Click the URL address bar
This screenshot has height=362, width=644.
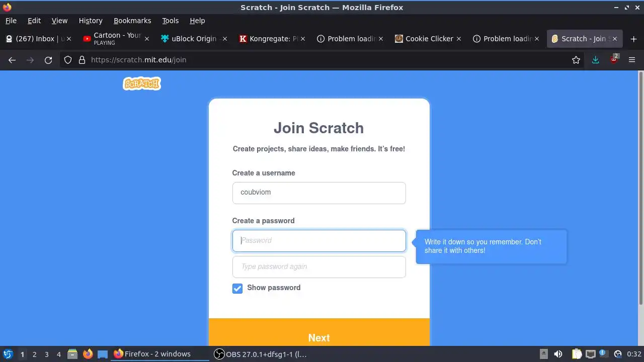click(322, 60)
